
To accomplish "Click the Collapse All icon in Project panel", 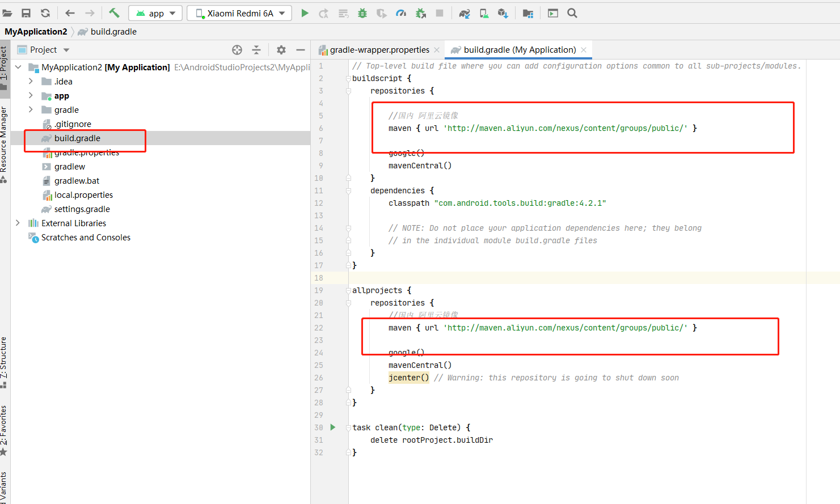I will point(256,50).
